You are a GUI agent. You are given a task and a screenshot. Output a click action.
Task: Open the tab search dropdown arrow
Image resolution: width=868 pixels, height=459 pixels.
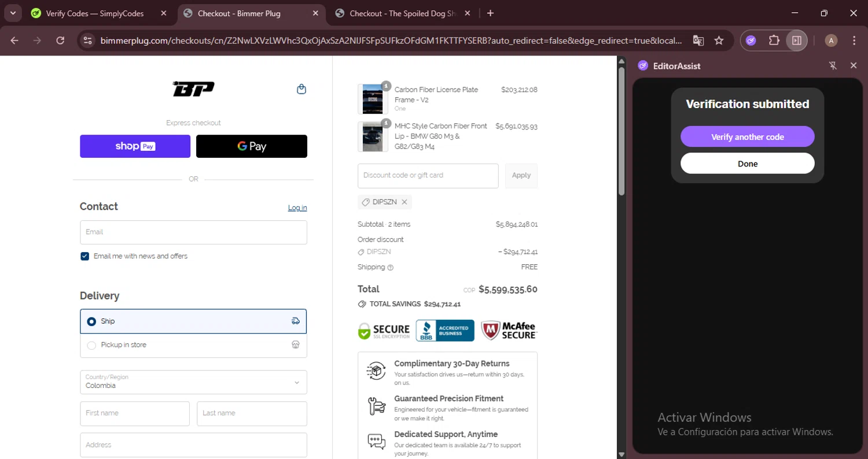[x=12, y=13]
